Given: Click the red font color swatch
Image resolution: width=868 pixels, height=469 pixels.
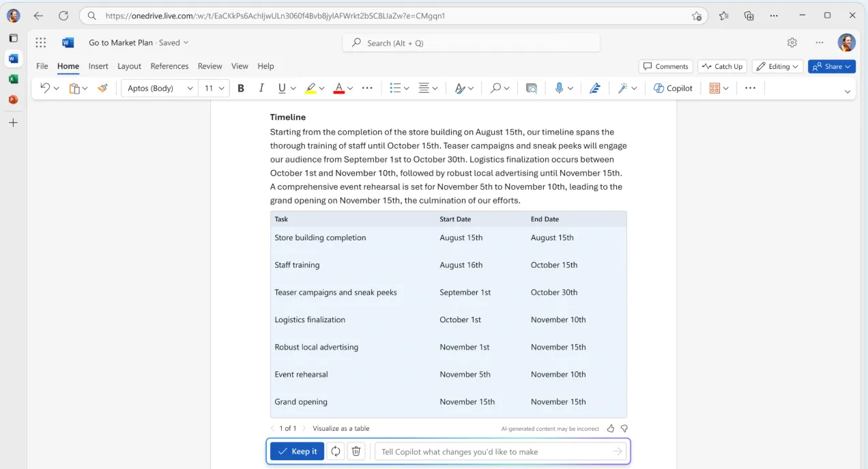Looking at the screenshot, I should point(338,88).
